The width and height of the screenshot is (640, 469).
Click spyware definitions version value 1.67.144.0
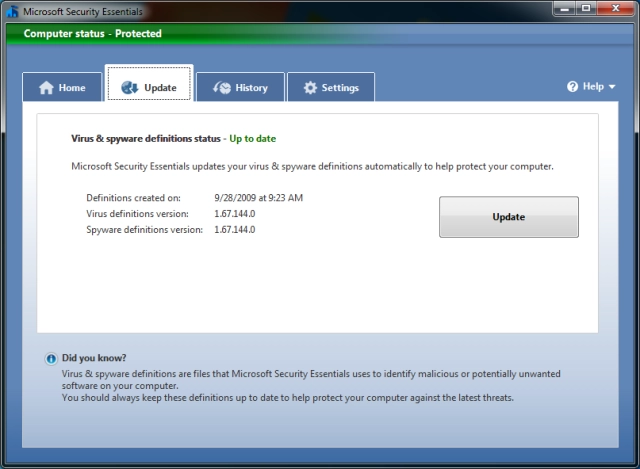click(235, 230)
